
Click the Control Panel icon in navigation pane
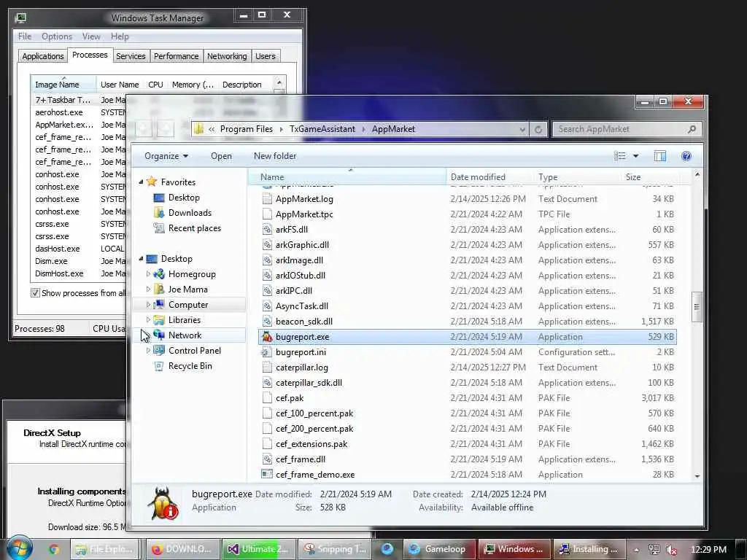pyautogui.click(x=158, y=351)
